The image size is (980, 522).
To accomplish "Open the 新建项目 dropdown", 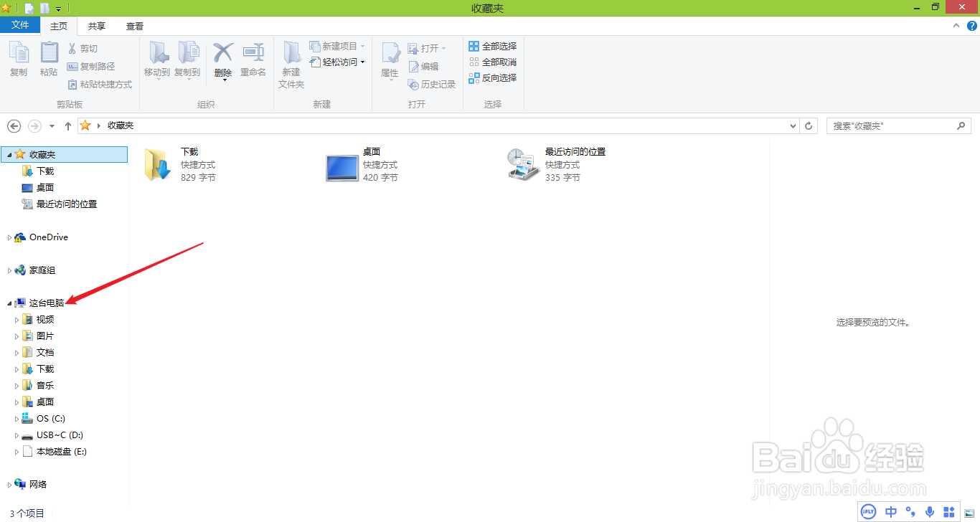I will (337, 46).
